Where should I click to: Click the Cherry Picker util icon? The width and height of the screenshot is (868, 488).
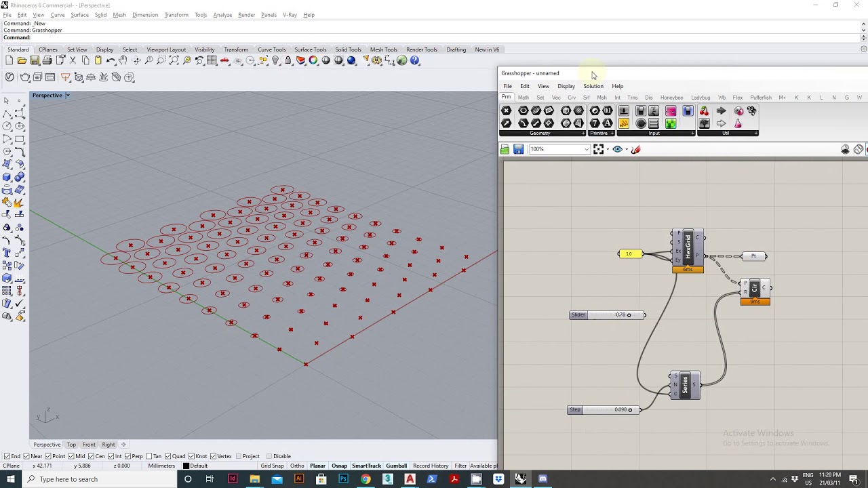click(704, 110)
